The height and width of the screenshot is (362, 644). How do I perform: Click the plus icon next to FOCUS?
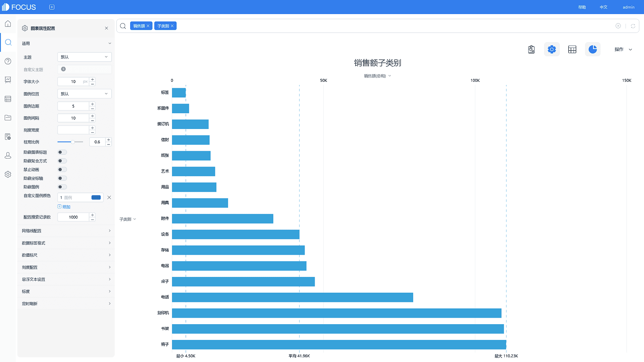click(52, 7)
